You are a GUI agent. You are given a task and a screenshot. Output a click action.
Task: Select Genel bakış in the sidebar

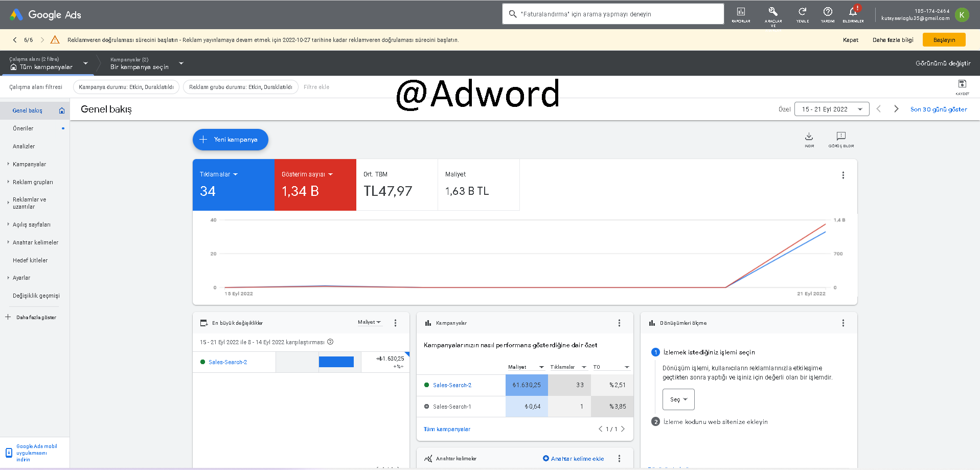tap(28, 110)
